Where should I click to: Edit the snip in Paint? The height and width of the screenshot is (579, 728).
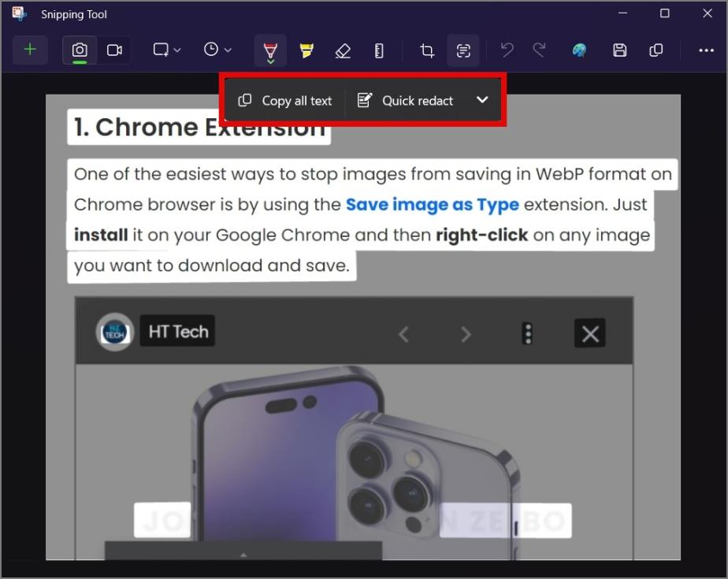(x=579, y=50)
